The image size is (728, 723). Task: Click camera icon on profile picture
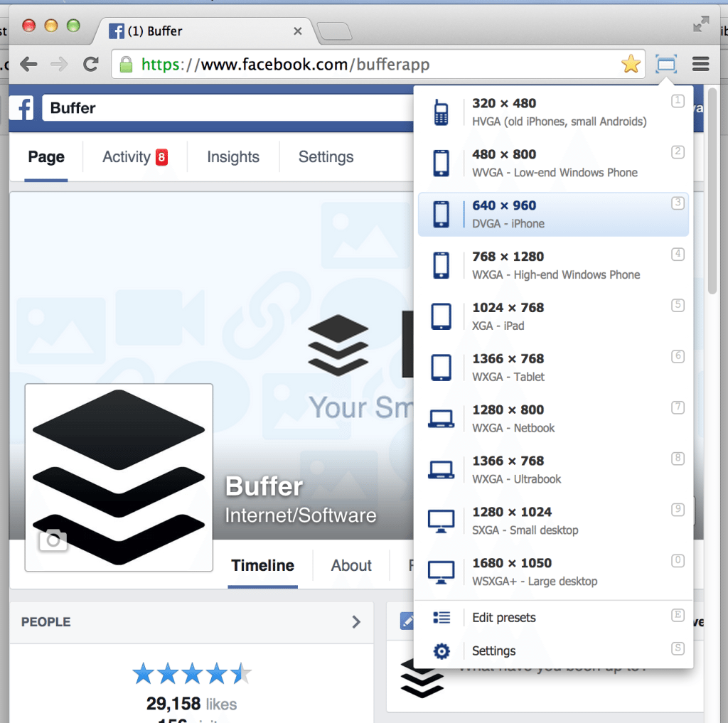click(53, 540)
